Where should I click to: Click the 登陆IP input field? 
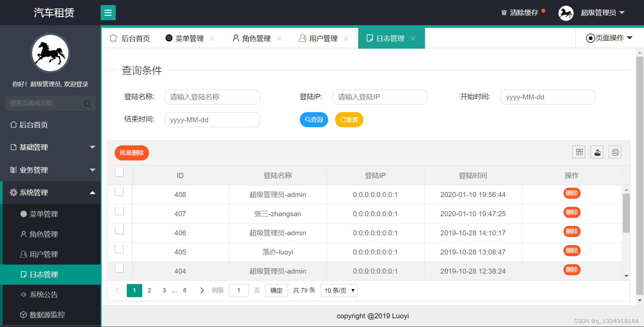click(x=380, y=97)
